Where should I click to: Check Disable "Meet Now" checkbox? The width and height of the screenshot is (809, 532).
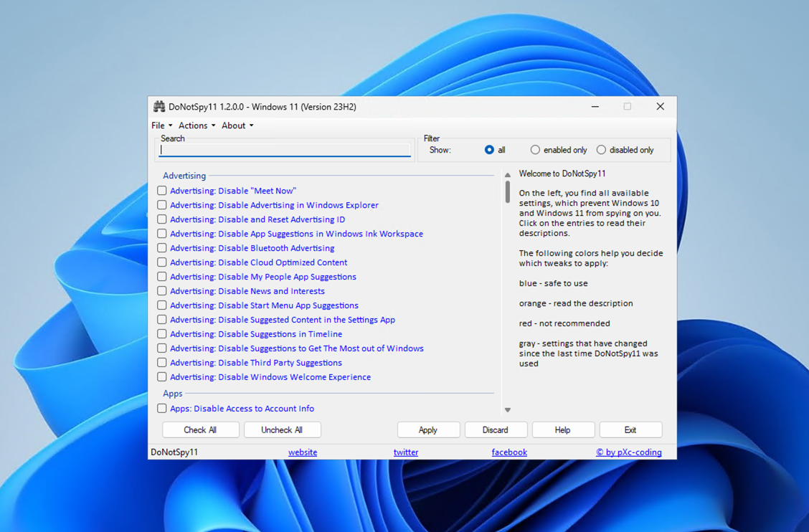(x=162, y=191)
